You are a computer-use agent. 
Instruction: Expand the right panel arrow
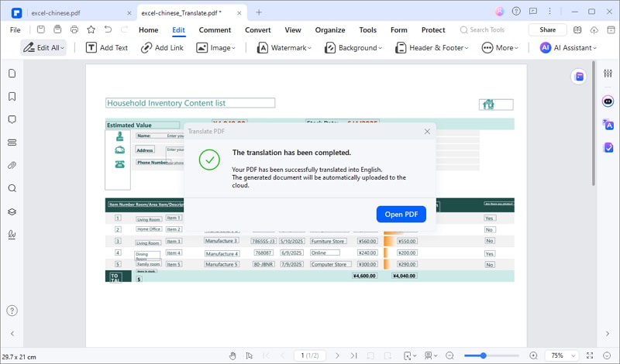tap(608, 334)
